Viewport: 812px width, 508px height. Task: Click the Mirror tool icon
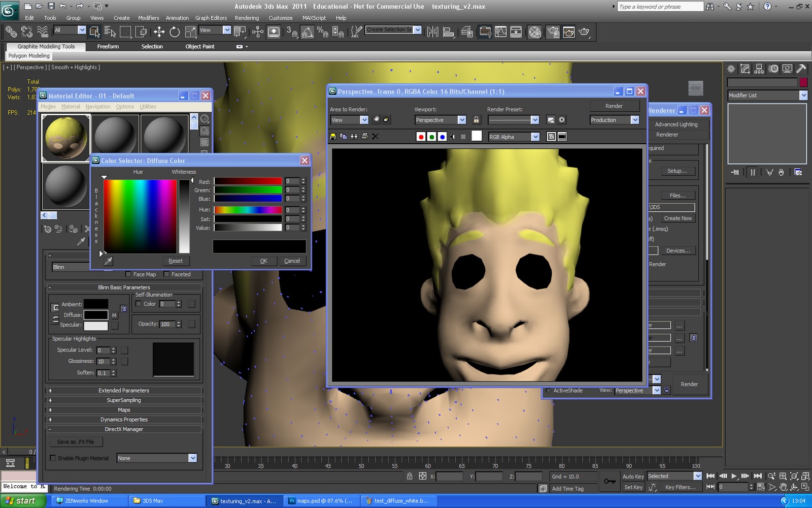pyautogui.click(x=432, y=32)
